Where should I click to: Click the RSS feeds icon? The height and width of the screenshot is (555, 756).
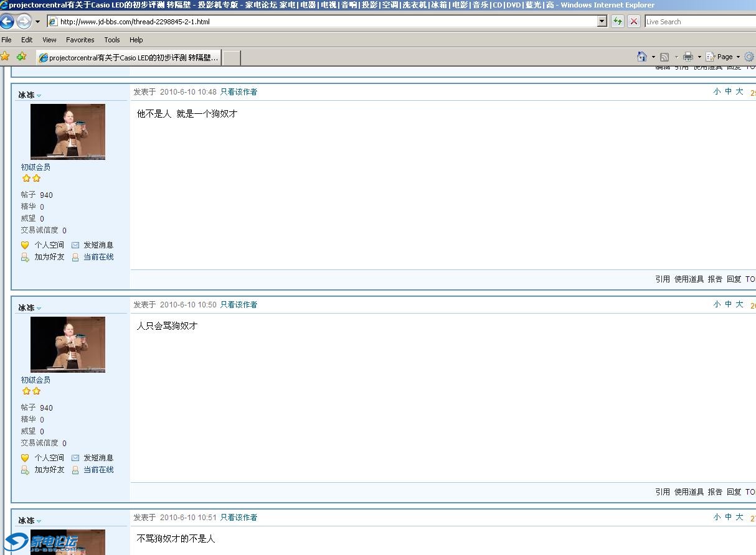click(664, 57)
